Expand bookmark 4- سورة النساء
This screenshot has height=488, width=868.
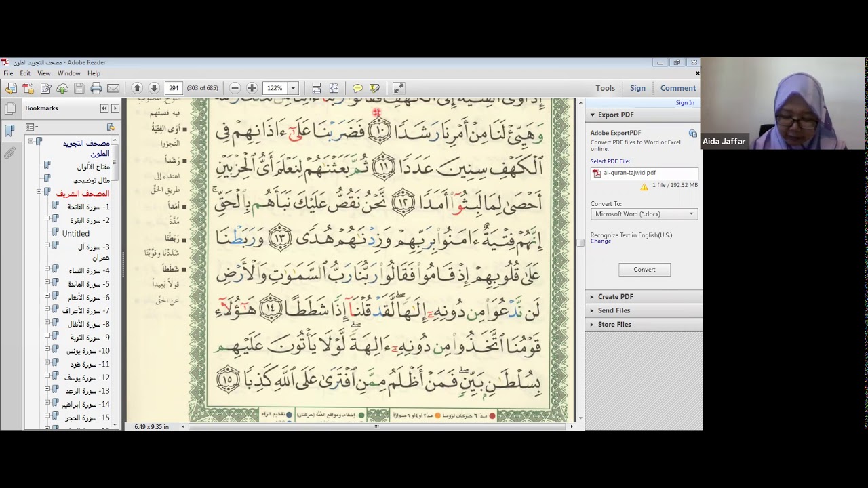coord(47,268)
